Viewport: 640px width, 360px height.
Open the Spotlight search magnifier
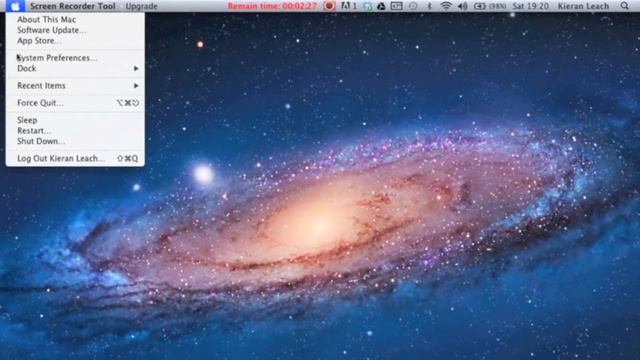(x=624, y=6)
